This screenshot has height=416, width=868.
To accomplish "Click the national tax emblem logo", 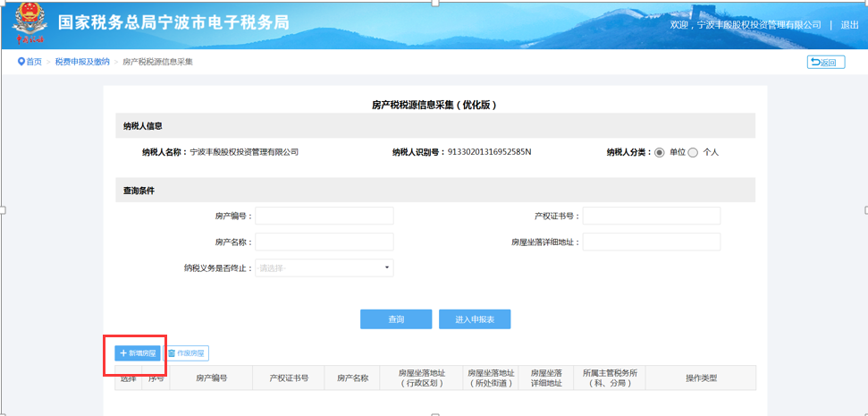I will click(30, 24).
